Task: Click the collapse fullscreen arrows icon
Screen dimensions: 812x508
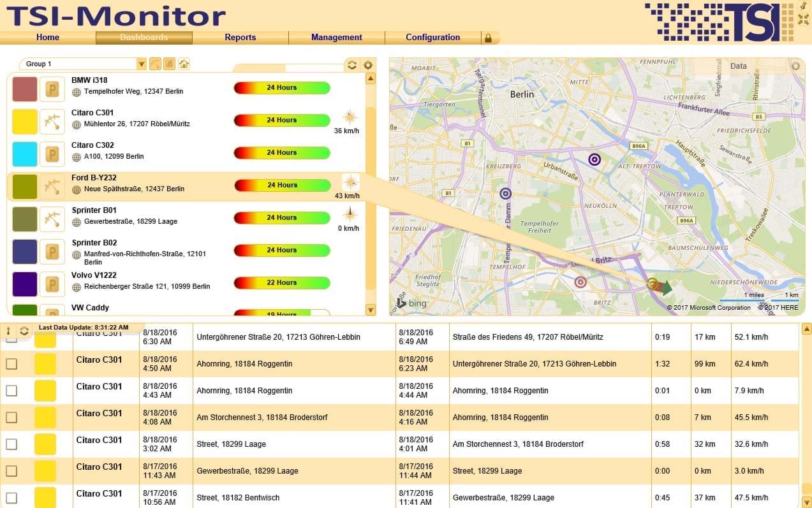Action: (x=803, y=19)
